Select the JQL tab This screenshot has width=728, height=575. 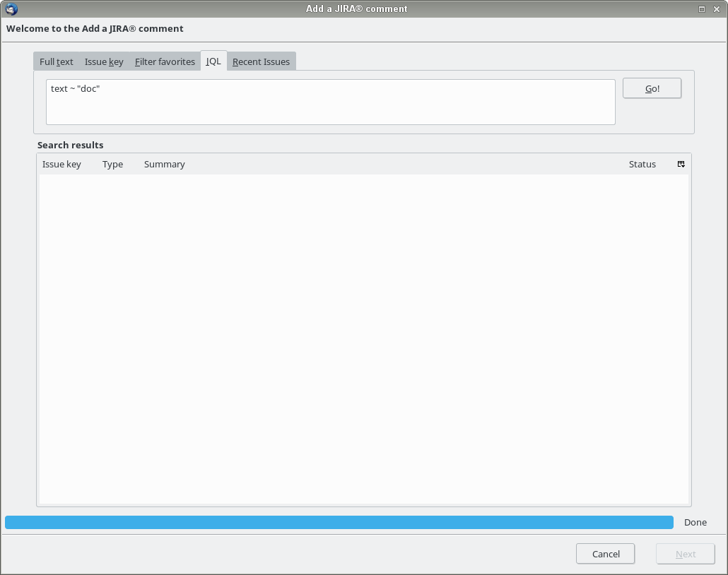tap(213, 61)
